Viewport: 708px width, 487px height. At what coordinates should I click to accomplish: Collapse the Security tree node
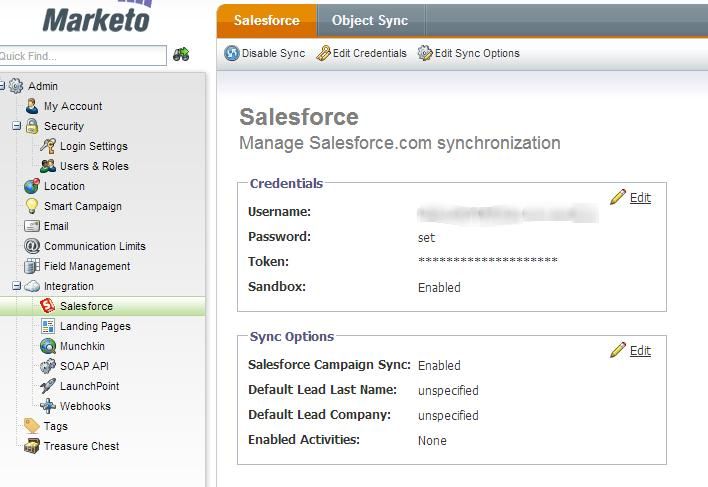(17, 126)
